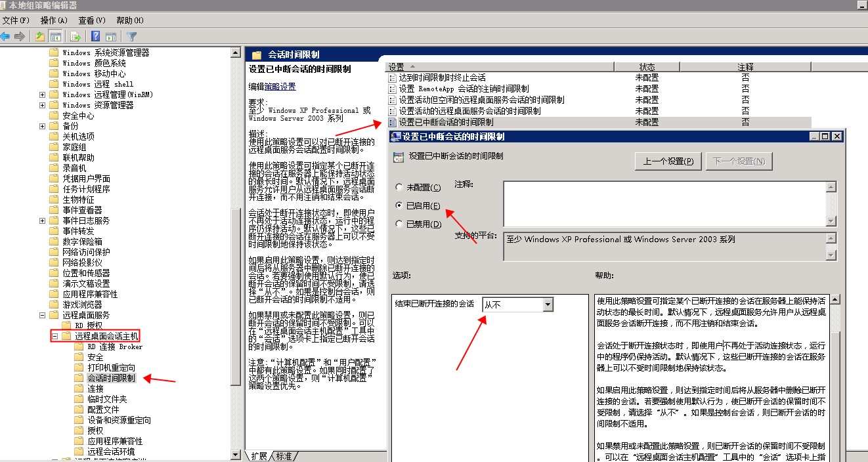The height and width of the screenshot is (462, 868).
Task: Click policy icon beside 设置已中断会话的时间限制 in list
Action: click(393, 122)
